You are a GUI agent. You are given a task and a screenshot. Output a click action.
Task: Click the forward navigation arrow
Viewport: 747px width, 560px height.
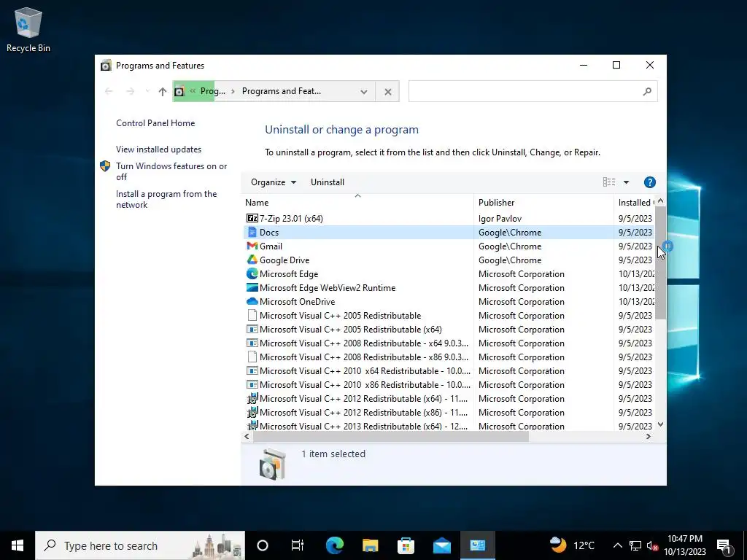(x=130, y=91)
